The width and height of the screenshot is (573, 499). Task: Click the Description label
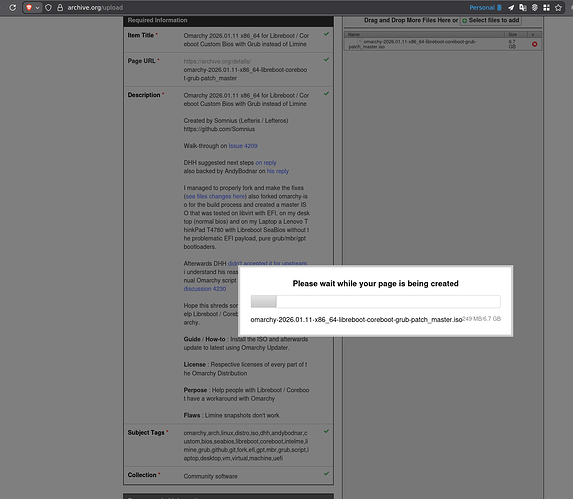(144, 95)
